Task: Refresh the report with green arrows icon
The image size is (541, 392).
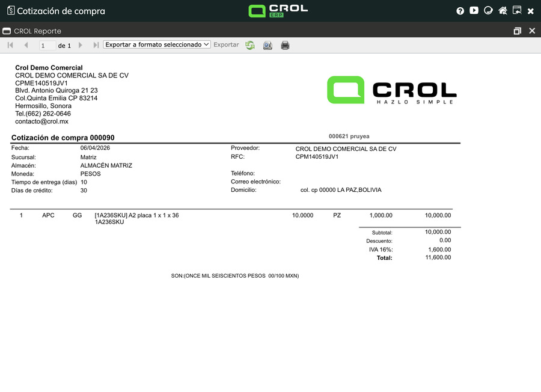Action: coord(250,45)
